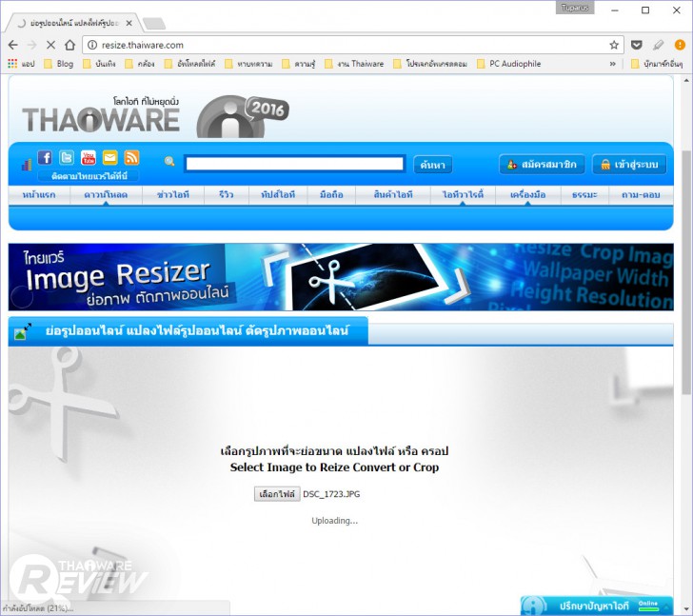Click the สมัครสมาชิก register button
Screen dimensions: 693x616
(543, 165)
